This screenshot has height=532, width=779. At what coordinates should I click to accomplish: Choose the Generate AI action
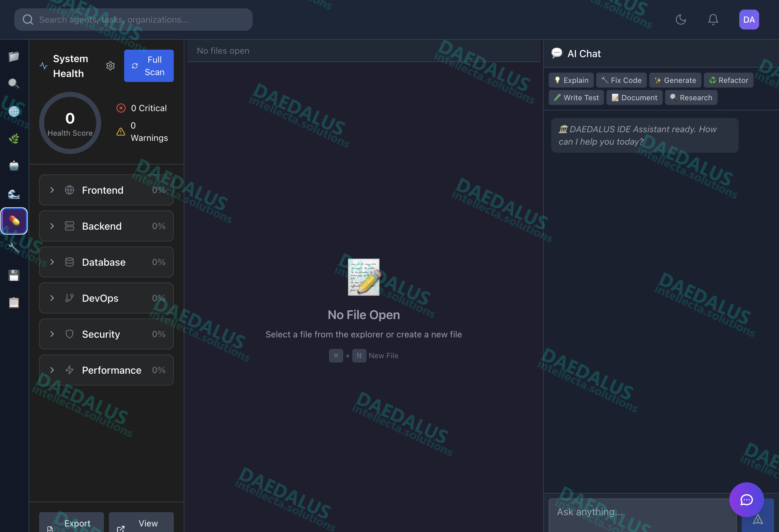tap(675, 80)
